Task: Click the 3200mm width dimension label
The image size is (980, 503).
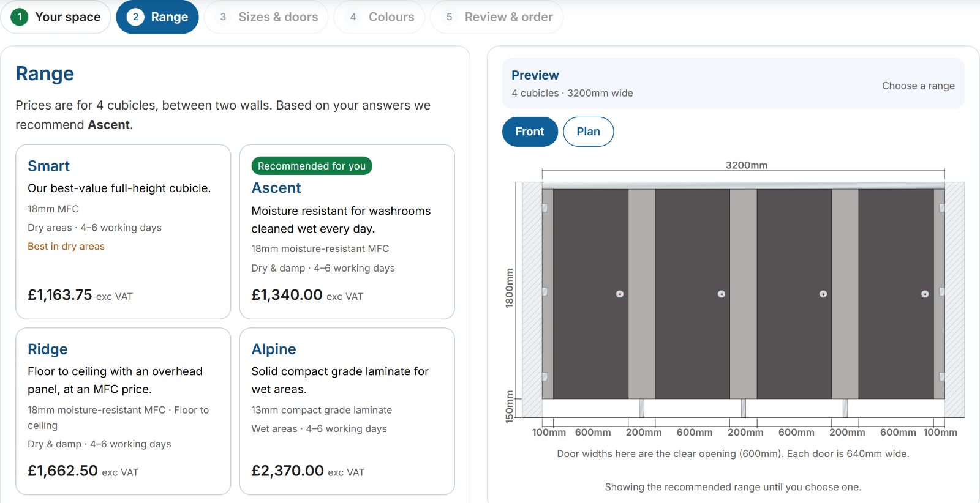Action: [746, 165]
